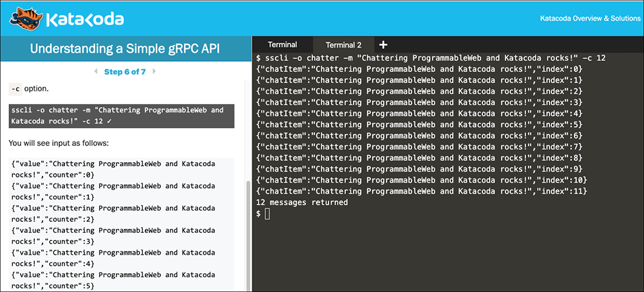Run the sscli chatter command block
Image resolution: width=644 pixels, height=292 pixels.
click(122, 116)
